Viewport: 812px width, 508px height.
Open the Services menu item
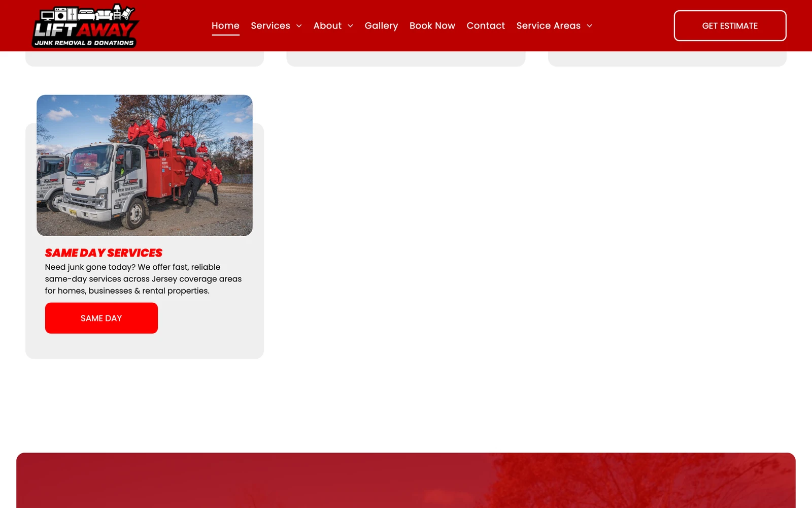coord(270,25)
